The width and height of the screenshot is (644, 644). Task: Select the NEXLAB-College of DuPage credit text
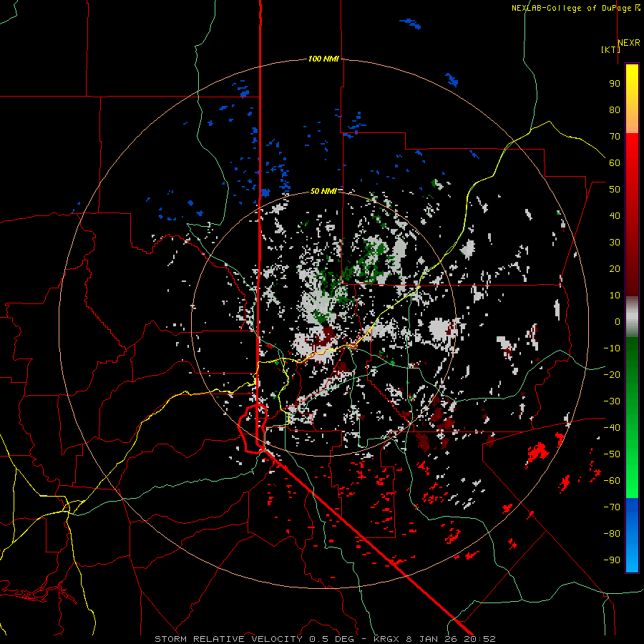(572, 8)
